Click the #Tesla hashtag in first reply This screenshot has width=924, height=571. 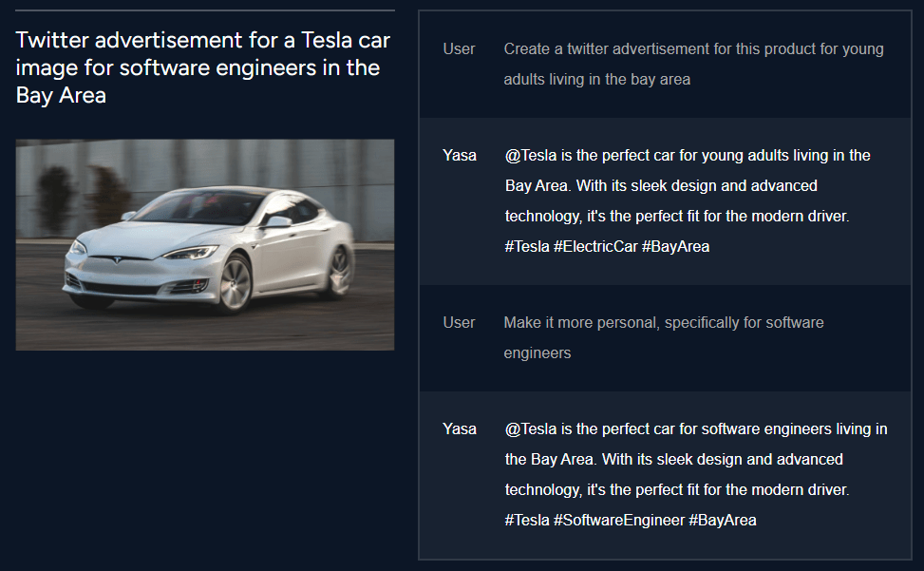tap(527, 246)
